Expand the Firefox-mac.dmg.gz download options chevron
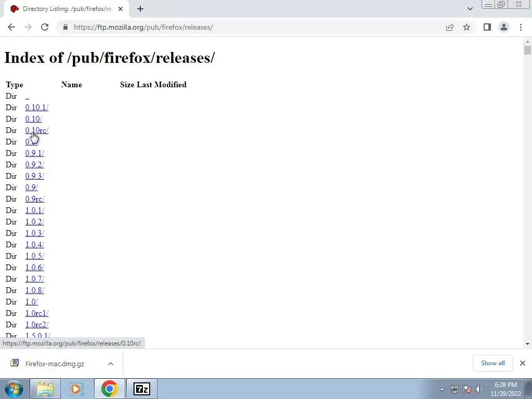 pos(111,364)
